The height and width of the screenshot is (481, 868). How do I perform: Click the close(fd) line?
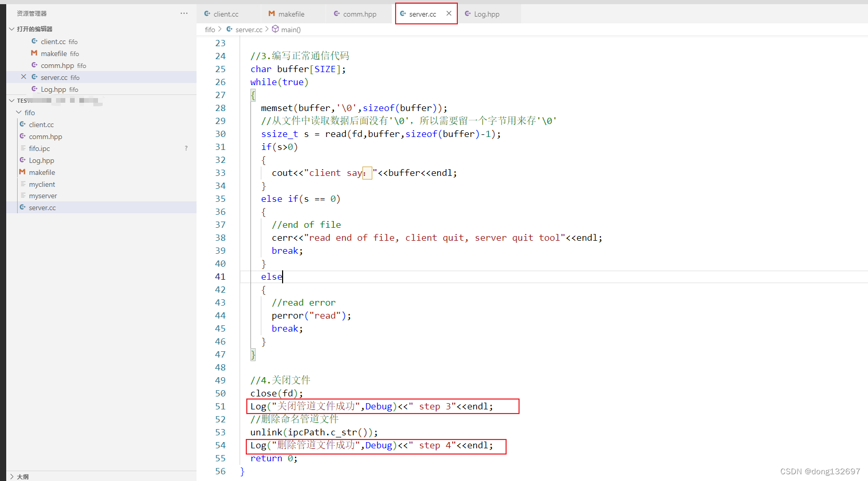coord(277,393)
